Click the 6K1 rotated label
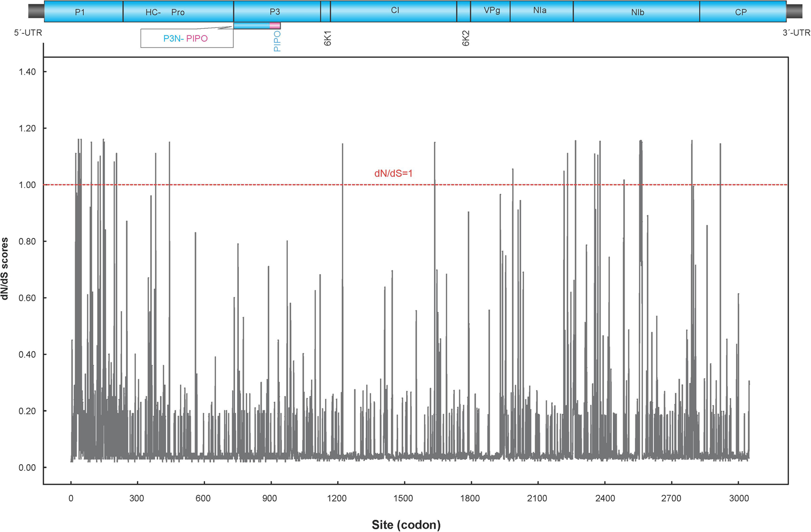This screenshot has height=532, width=811. coord(328,38)
